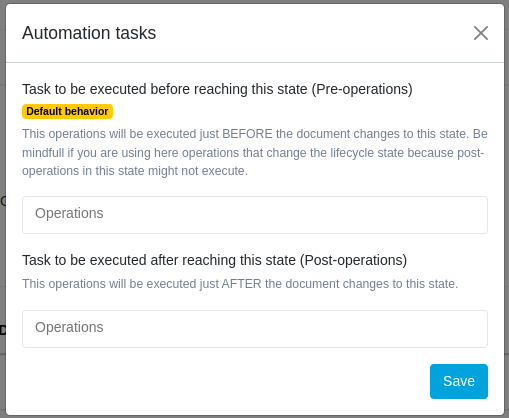The width and height of the screenshot is (509, 418).
Task: Select the after reaching this state heading
Action: (x=214, y=260)
